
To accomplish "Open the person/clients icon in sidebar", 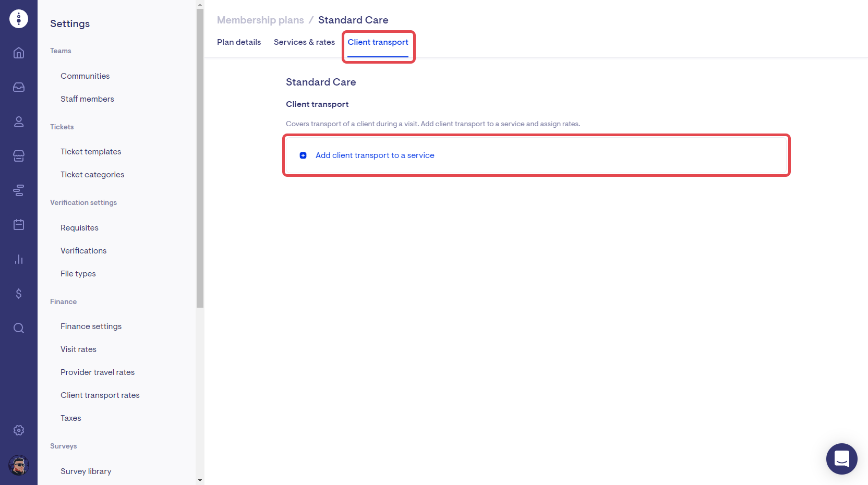I will (19, 122).
